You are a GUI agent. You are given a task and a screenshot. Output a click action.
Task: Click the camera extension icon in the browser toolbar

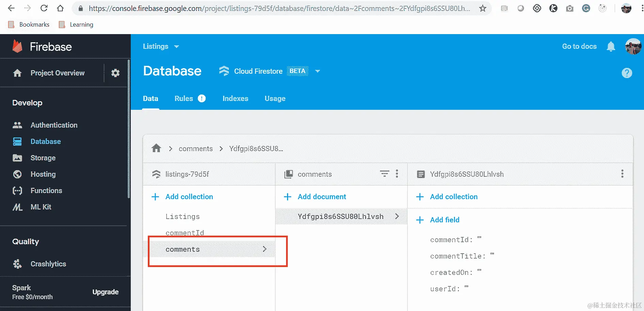(x=570, y=9)
